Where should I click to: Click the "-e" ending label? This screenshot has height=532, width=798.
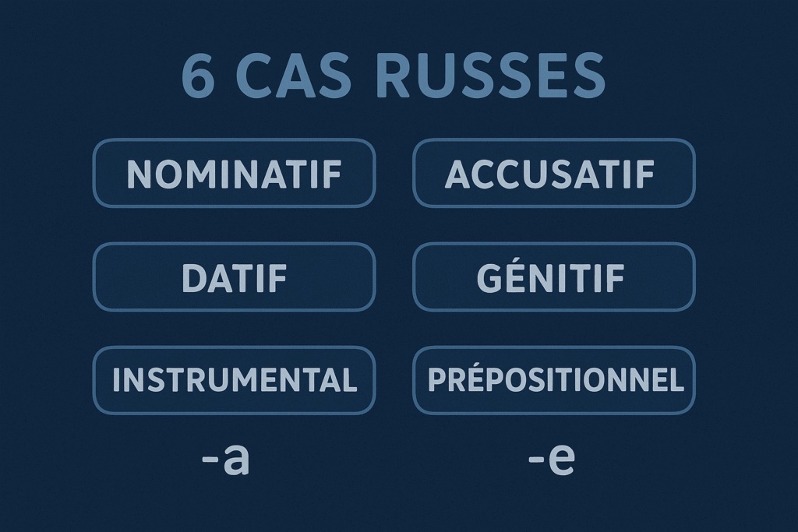551,460
